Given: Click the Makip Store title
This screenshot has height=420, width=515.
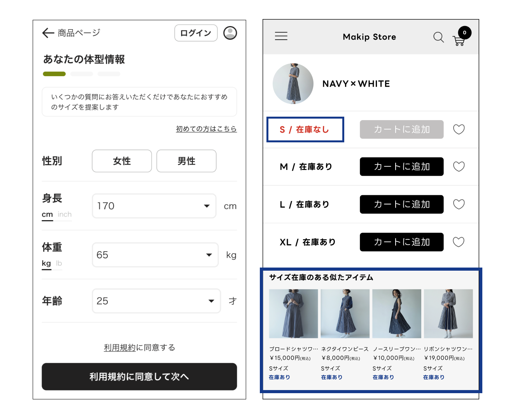Looking at the screenshot, I should [x=369, y=37].
